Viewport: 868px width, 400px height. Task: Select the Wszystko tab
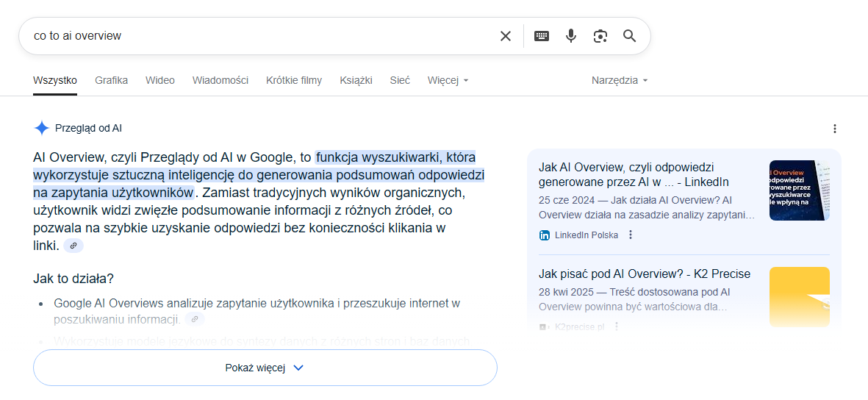[55, 80]
